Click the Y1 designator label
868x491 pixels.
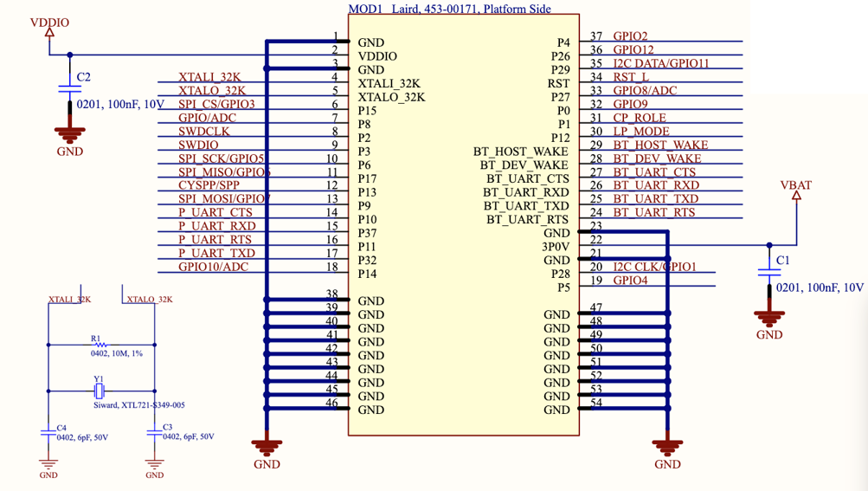(x=99, y=379)
